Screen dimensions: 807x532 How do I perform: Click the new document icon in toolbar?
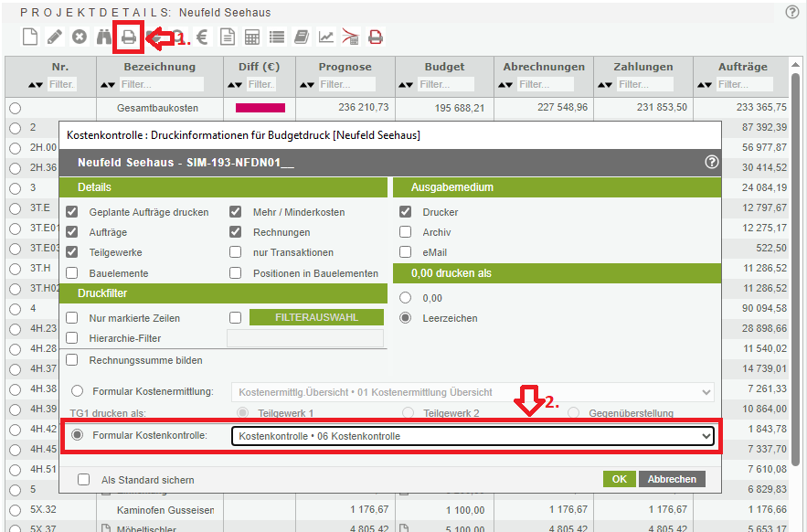point(30,37)
